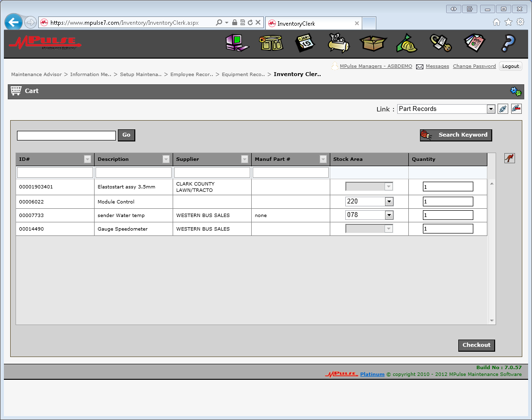
Task: Click the quantity field for Module Control
Action: (448, 201)
